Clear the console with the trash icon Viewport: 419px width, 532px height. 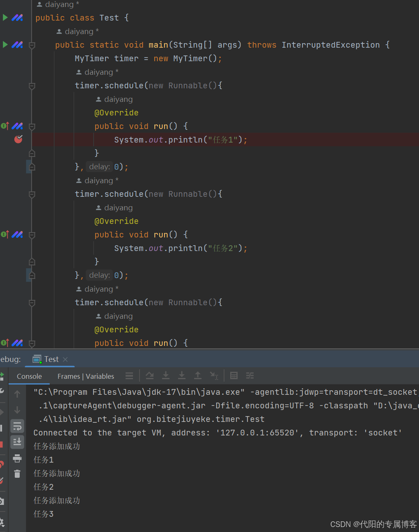pos(17,474)
